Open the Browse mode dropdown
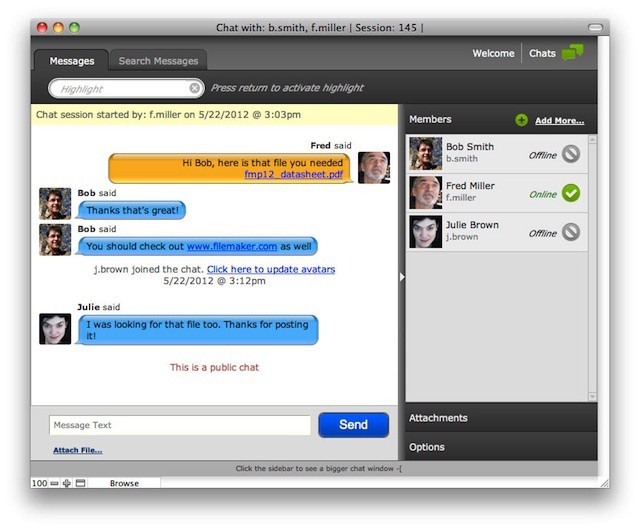 [125, 484]
